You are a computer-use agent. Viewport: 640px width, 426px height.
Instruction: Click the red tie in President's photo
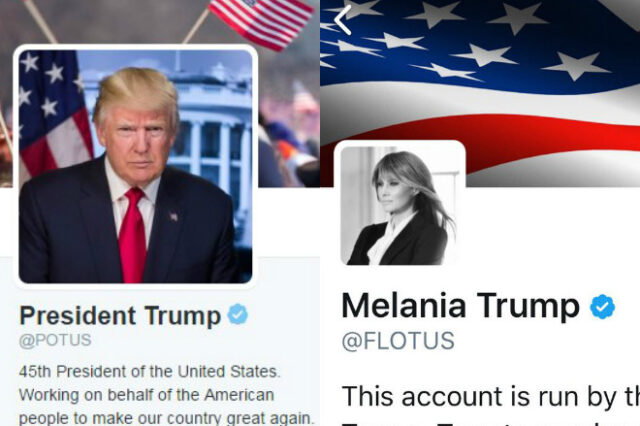pos(133,235)
